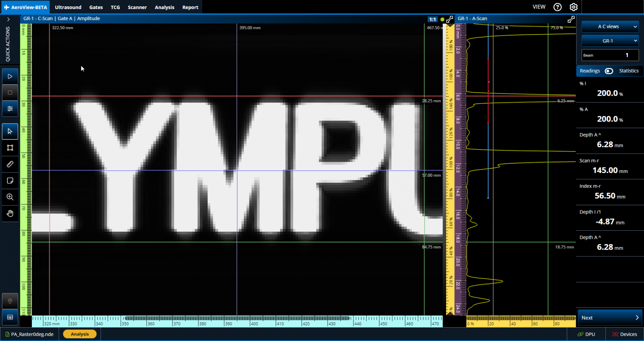Click the Stop button in quick actions
The image size is (644, 341).
point(10,93)
